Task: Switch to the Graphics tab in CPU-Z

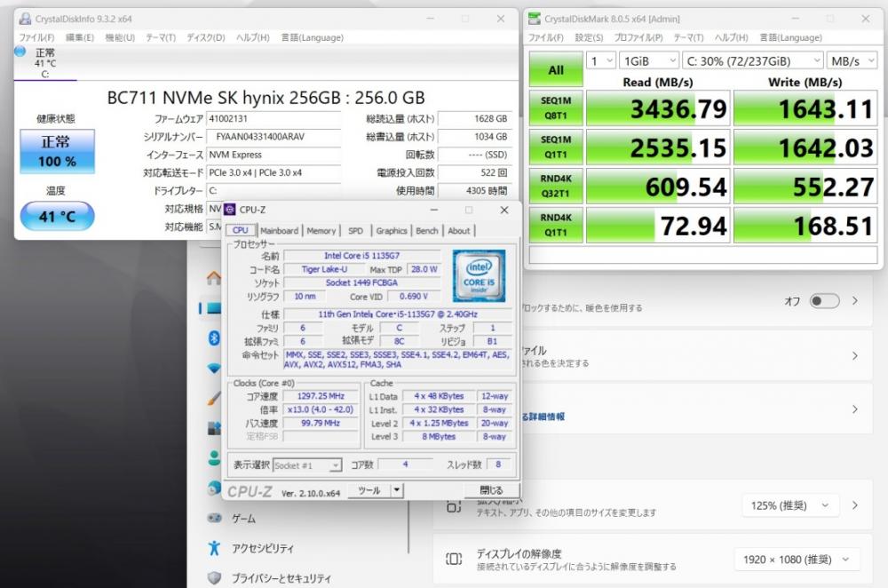Action: click(392, 231)
